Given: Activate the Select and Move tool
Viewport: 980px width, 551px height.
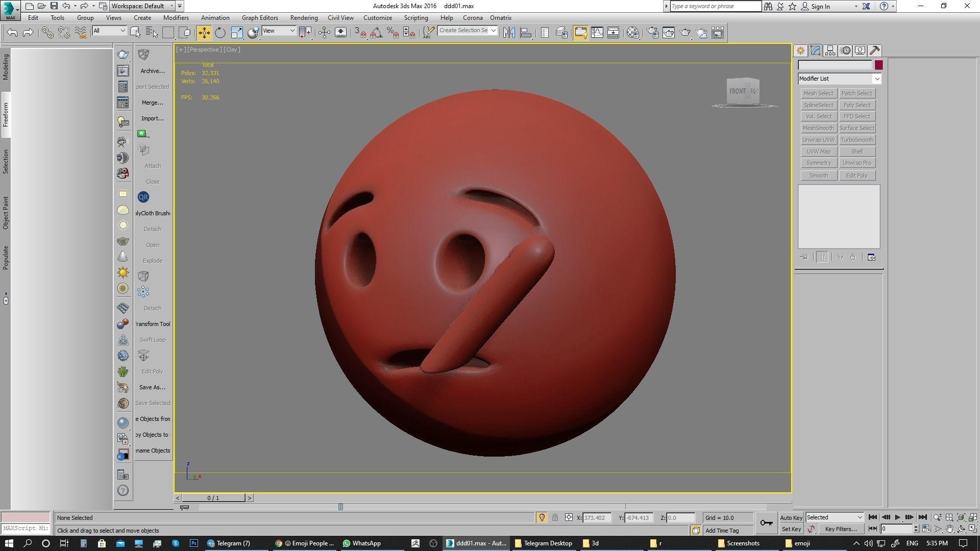Looking at the screenshot, I should coord(204,33).
